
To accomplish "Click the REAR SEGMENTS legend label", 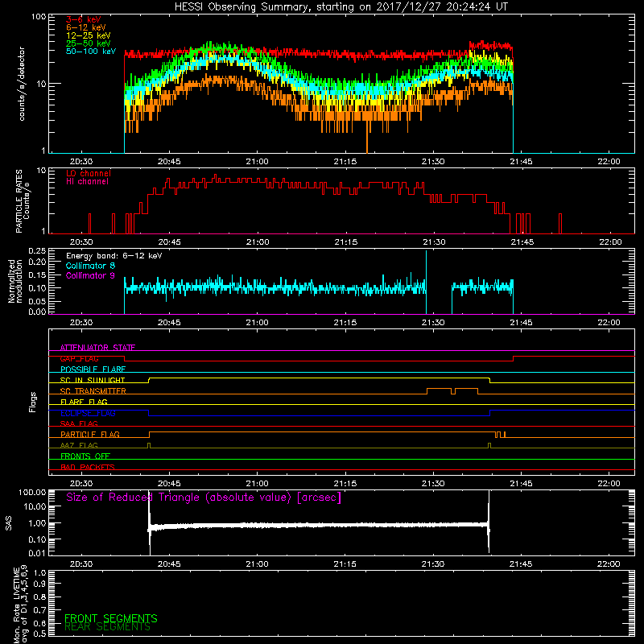I will (x=108, y=627).
